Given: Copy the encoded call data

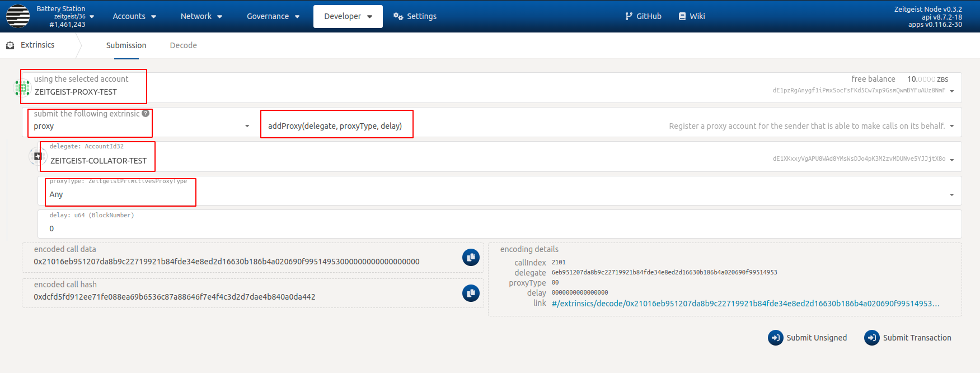Looking at the screenshot, I should (471, 258).
